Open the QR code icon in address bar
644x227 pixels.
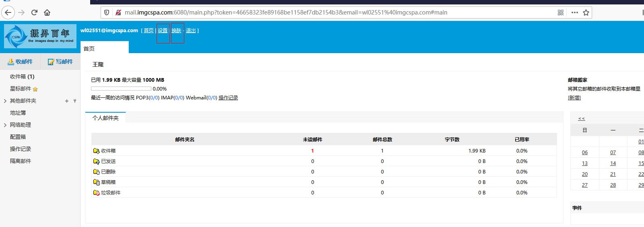[560, 12]
